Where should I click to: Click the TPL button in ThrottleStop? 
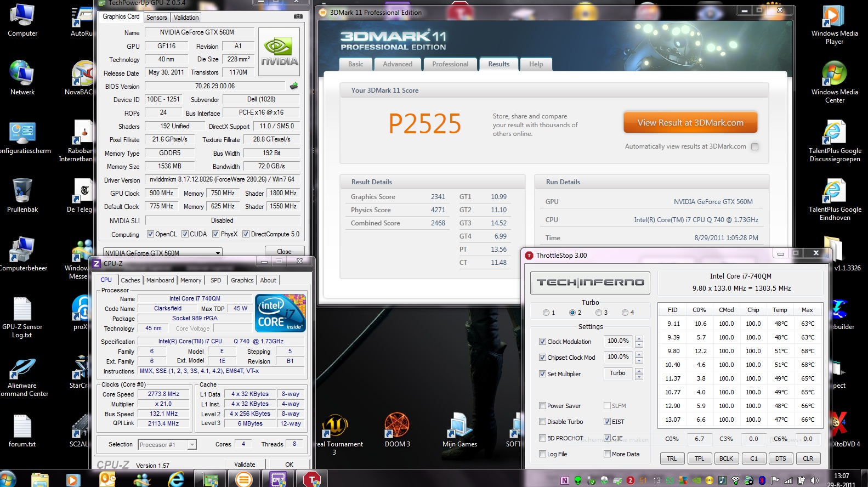tap(699, 458)
